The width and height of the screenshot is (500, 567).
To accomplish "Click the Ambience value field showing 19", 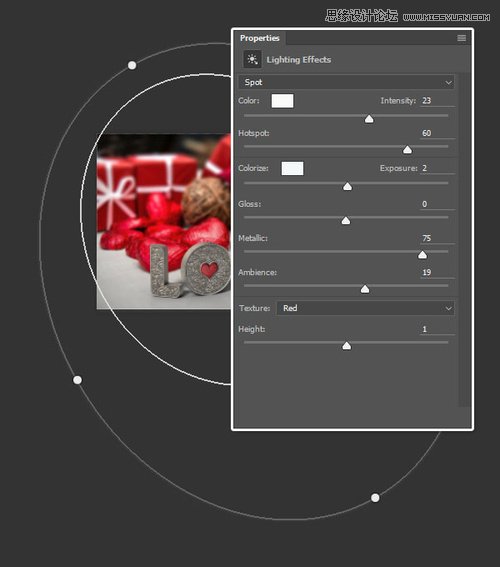I will 437,273.
